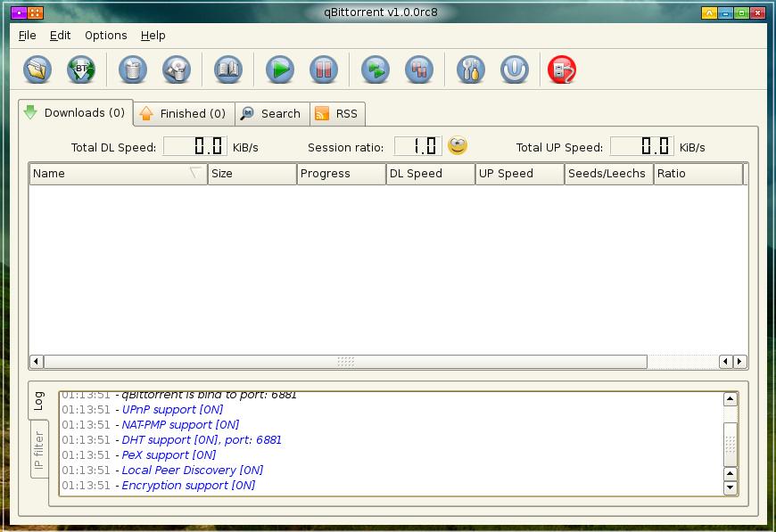Select the vertical Log tab
776x532 pixels.
(x=38, y=401)
